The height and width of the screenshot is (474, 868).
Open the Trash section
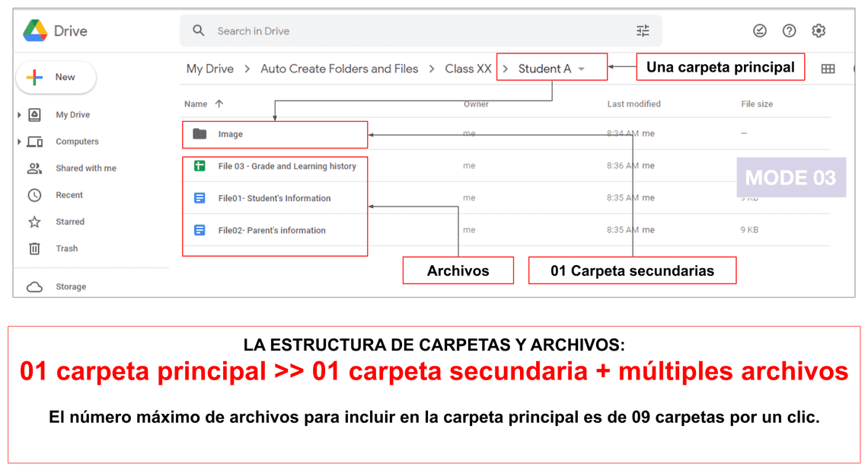click(x=66, y=248)
